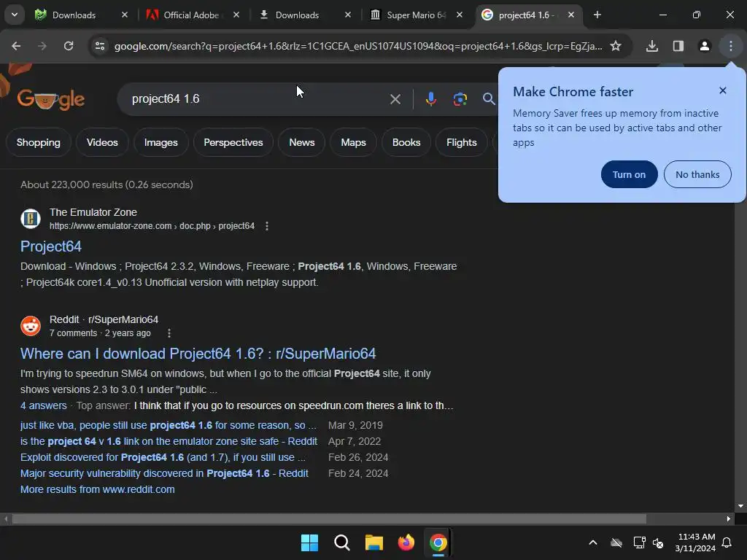Close the project64 1.6 tab

(x=570, y=15)
